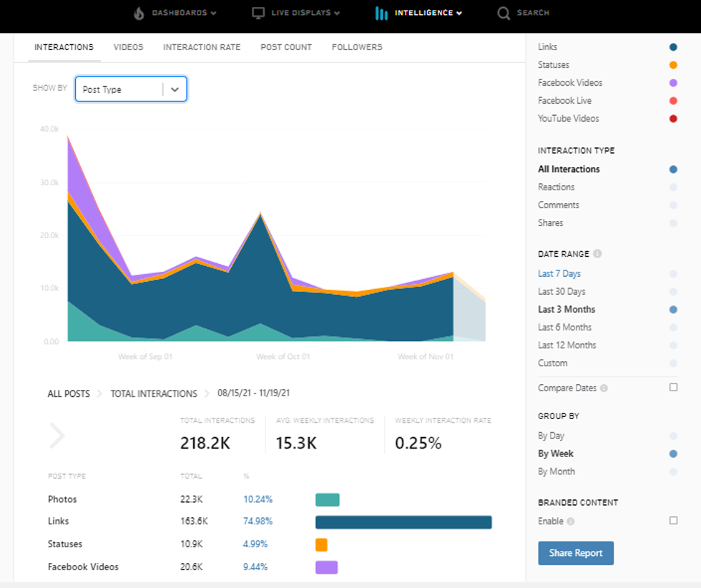
Task: Switch to the Videos tab
Action: point(128,47)
